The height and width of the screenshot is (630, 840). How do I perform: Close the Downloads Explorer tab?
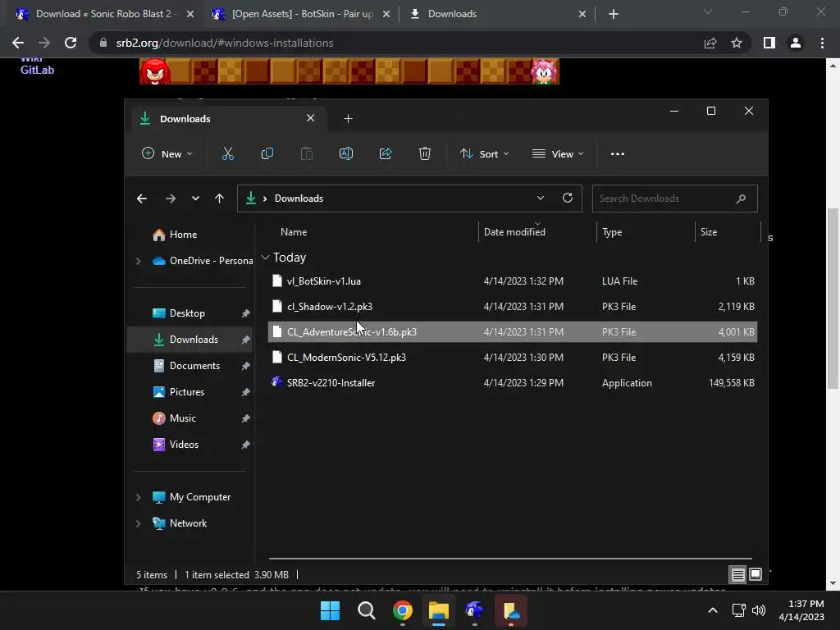(x=311, y=118)
